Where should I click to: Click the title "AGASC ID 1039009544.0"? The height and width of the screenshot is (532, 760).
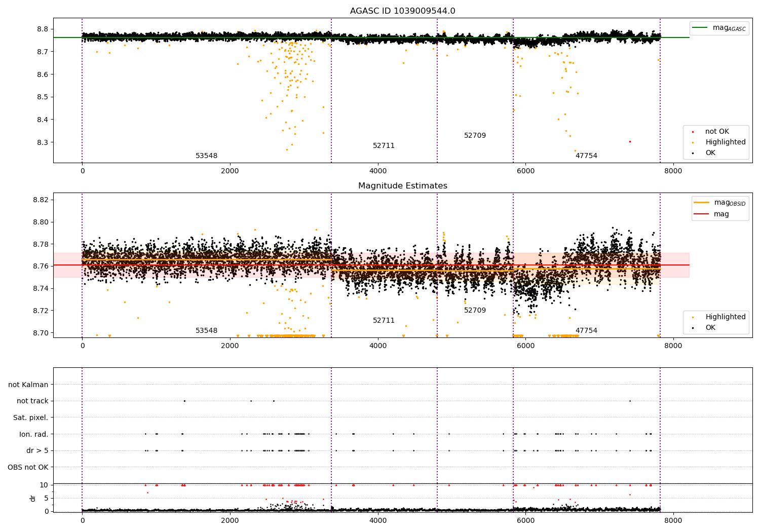(402, 11)
